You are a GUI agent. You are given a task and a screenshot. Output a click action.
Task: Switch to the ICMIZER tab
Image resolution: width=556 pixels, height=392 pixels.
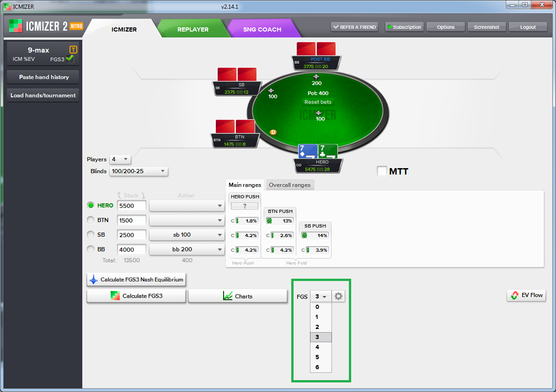(124, 30)
